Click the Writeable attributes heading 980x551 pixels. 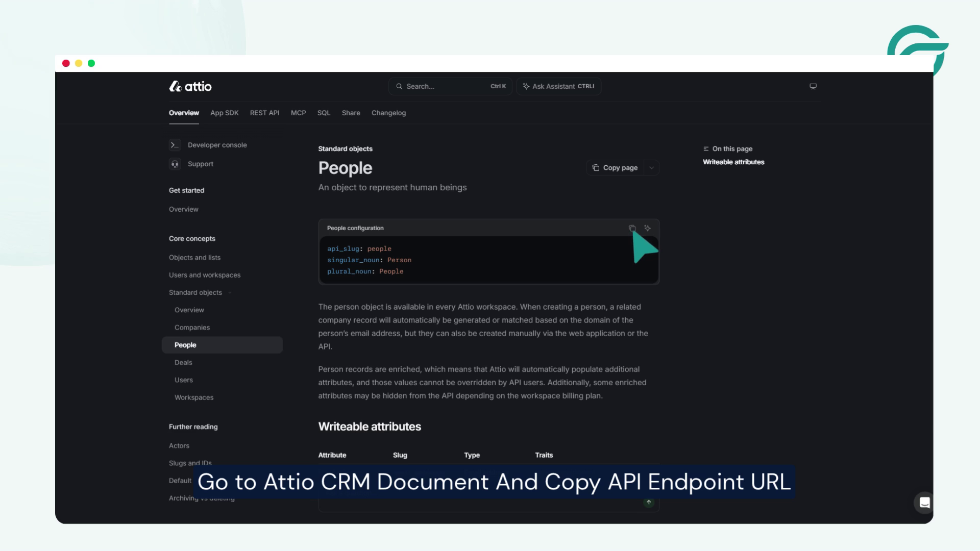tap(370, 427)
